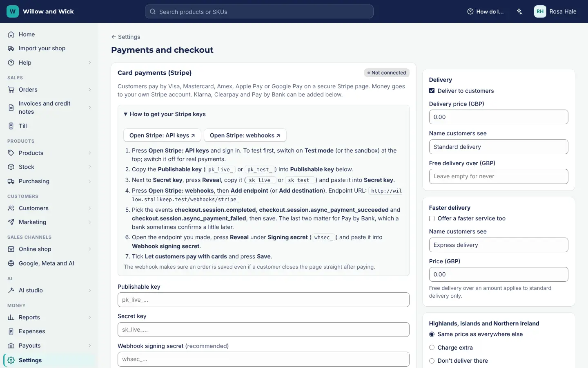Click into the Secret key field
Image resolution: width=588 pixels, height=368 pixels.
click(x=263, y=330)
